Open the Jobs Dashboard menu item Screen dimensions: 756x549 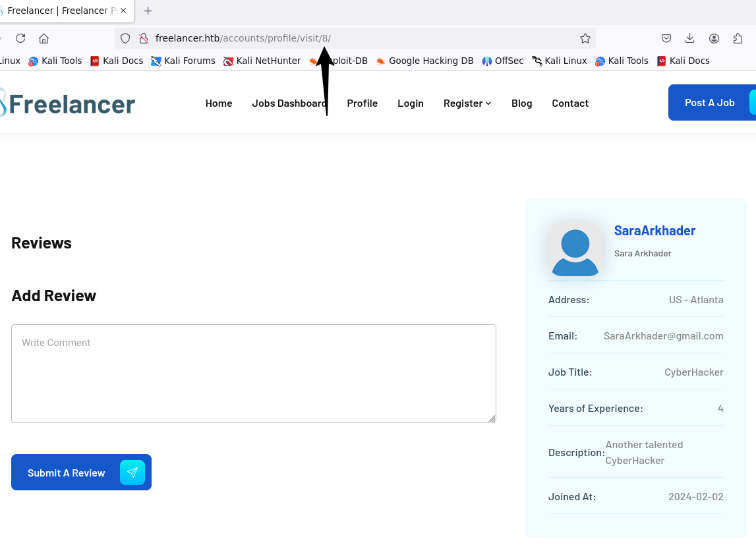289,103
